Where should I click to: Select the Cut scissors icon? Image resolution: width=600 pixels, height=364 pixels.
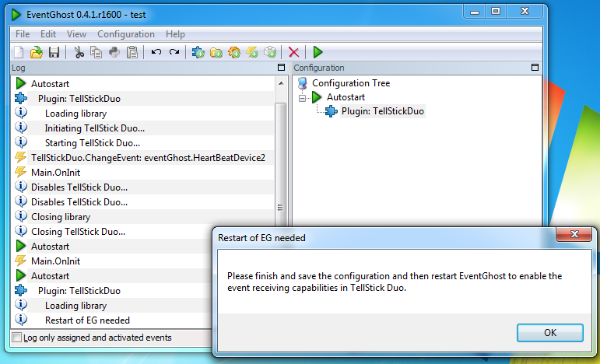click(x=79, y=52)
